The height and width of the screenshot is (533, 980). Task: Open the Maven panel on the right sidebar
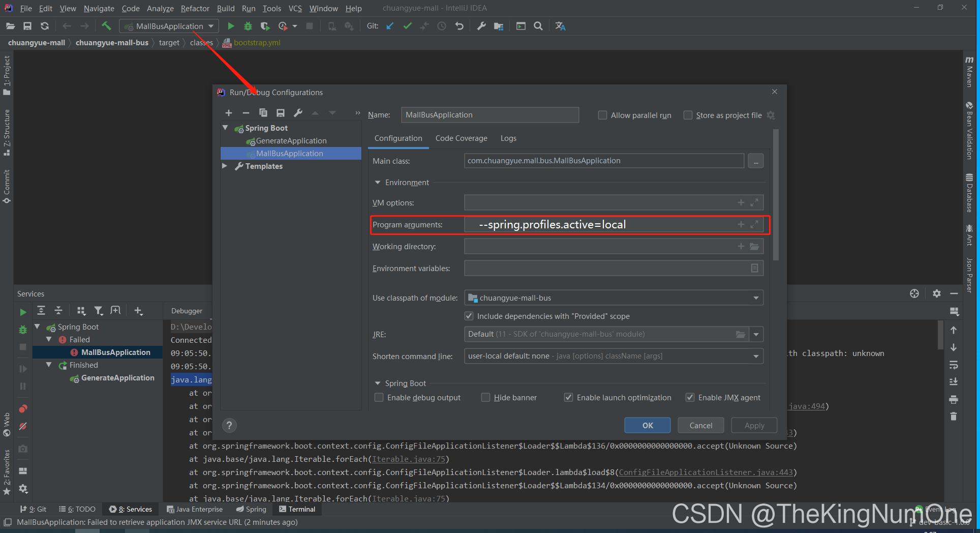point(969,74)
